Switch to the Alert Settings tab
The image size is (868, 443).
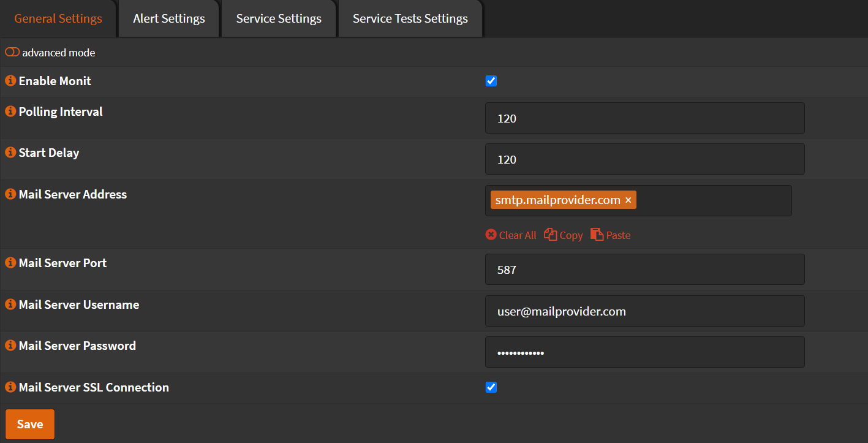(169, 19)
